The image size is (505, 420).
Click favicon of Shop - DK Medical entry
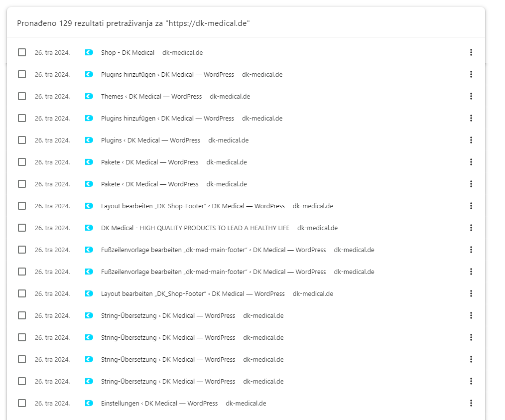coord(89,52)
